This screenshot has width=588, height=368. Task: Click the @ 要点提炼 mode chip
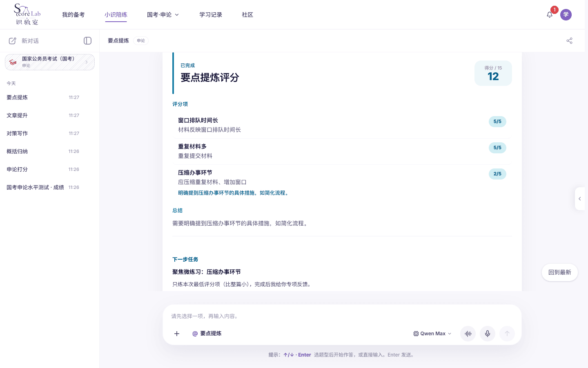tap(207, 334)
